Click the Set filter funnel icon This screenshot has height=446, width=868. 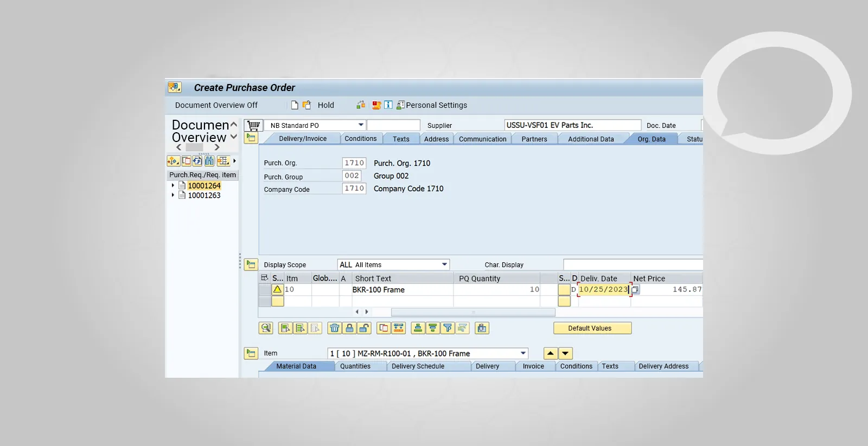point(448,328)
